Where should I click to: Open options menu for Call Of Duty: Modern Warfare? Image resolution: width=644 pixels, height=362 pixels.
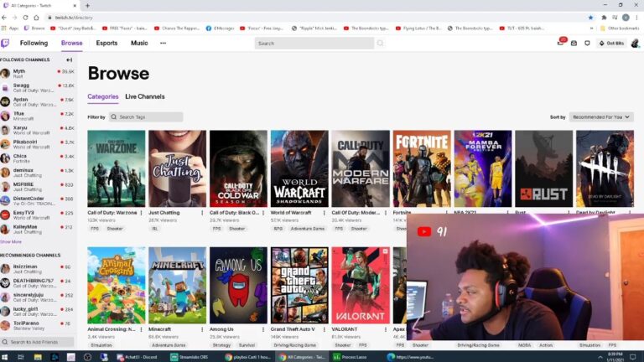click(386, 213)
